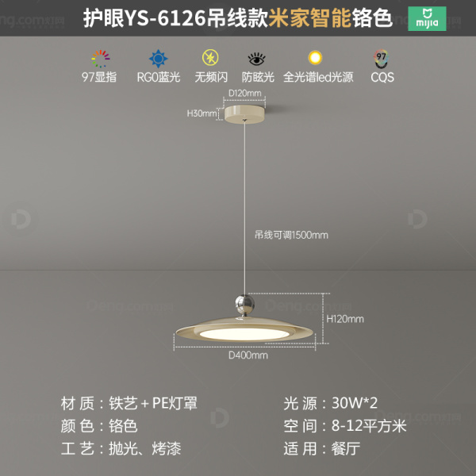The height and width of the screenshot is (476, 476).
Task: Click the 光源：30W*2 spec line
Action: (x=331, y=404)
